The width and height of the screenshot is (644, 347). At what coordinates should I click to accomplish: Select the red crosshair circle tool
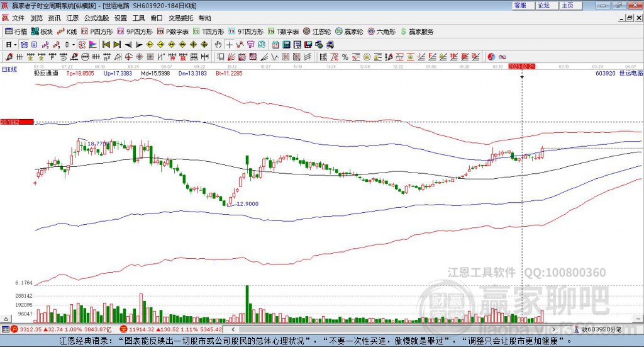click(128, 57)
